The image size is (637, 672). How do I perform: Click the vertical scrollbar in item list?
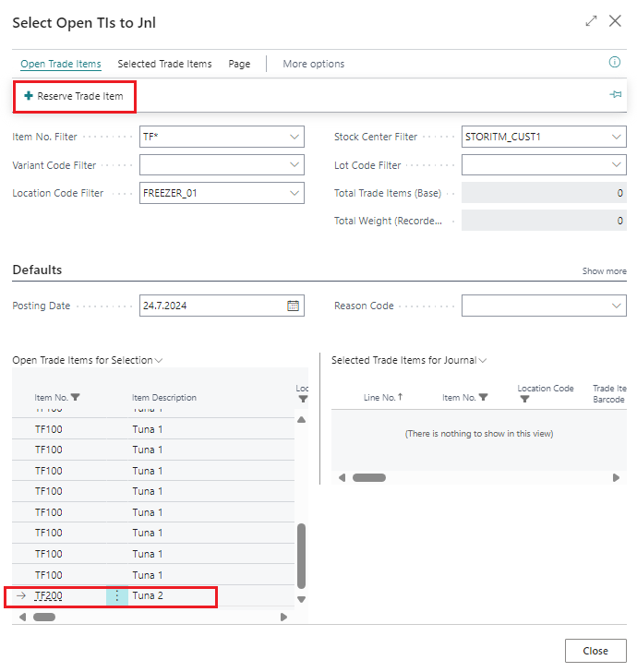pos(301,554)
